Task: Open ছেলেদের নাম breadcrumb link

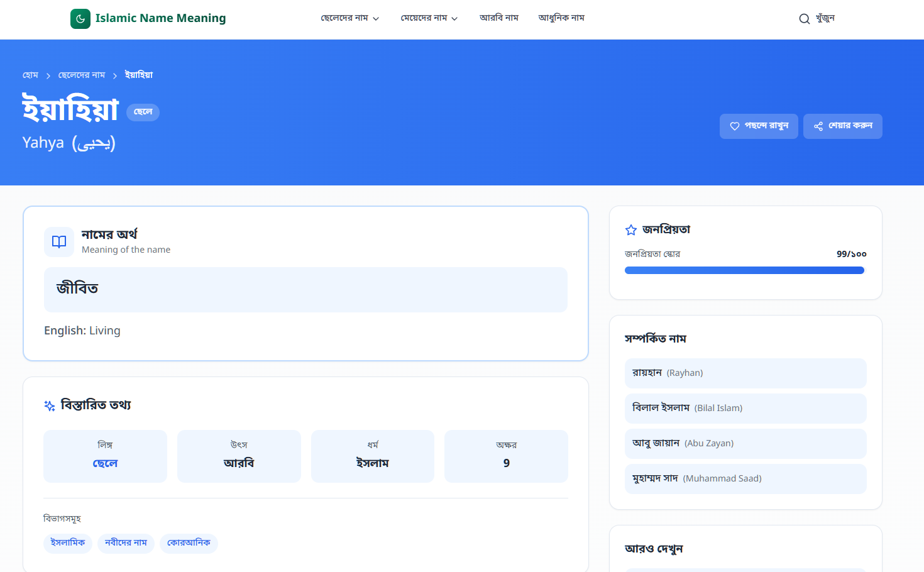Action: point(82,75)
